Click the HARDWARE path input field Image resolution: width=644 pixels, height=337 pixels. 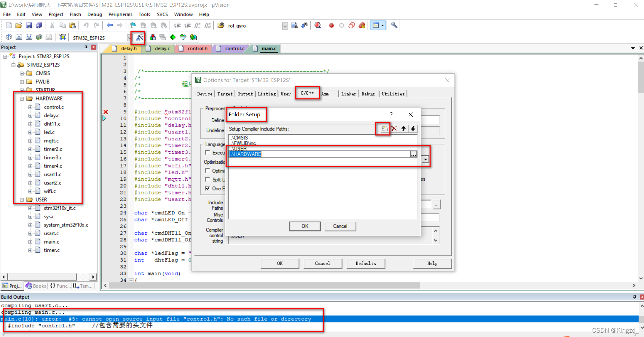pyautogui.click(x=319, y=154)
